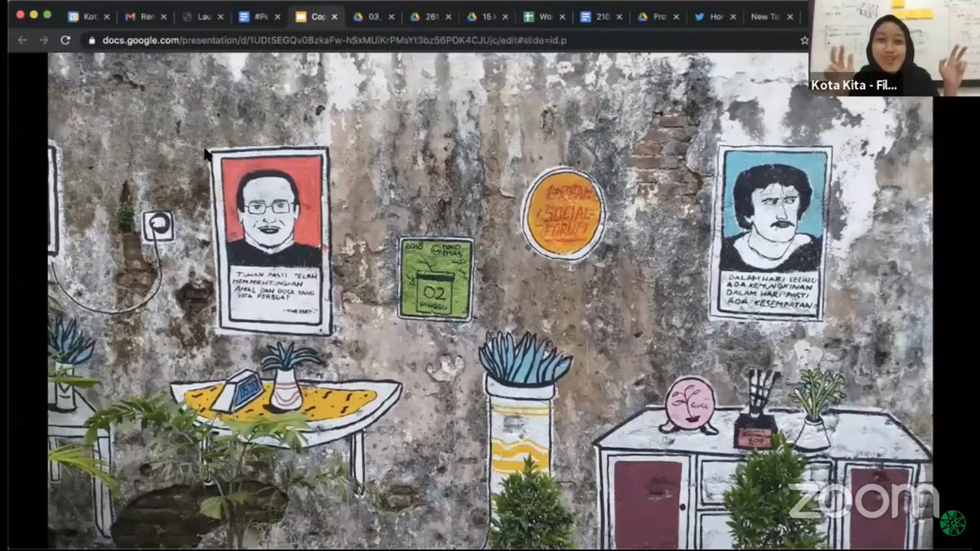Click the YouTube favicon on the first tab
The height and width of the screenshot is (551, 980).
[x=74, y=16]
